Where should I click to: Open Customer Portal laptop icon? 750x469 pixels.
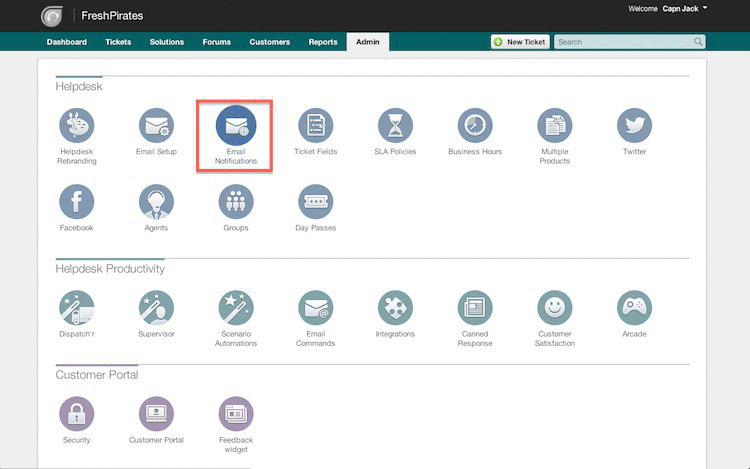(156, 414)
